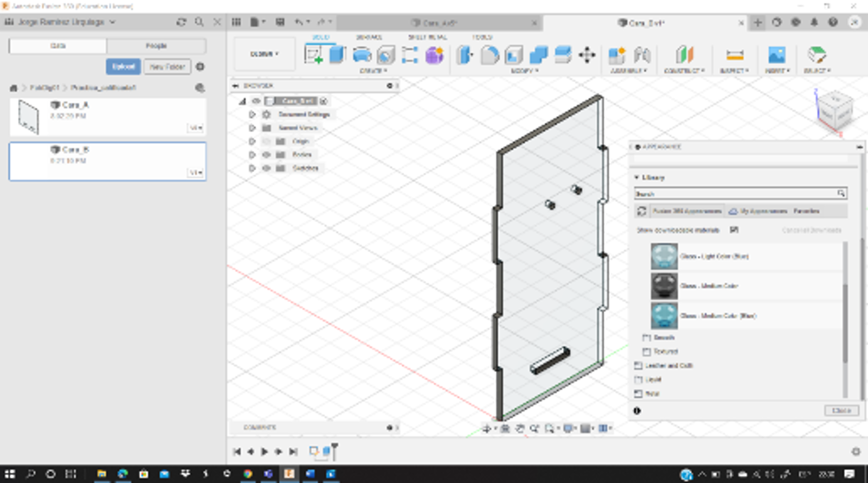The height and width of the screenshot is (483, 868).
Task: Select the Move/Copy tool
Action: (x=587, y=55)
